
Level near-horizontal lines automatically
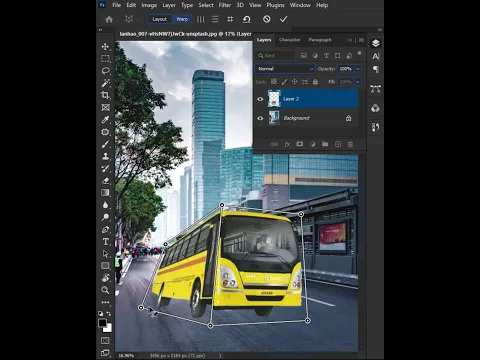coord(215,19)
